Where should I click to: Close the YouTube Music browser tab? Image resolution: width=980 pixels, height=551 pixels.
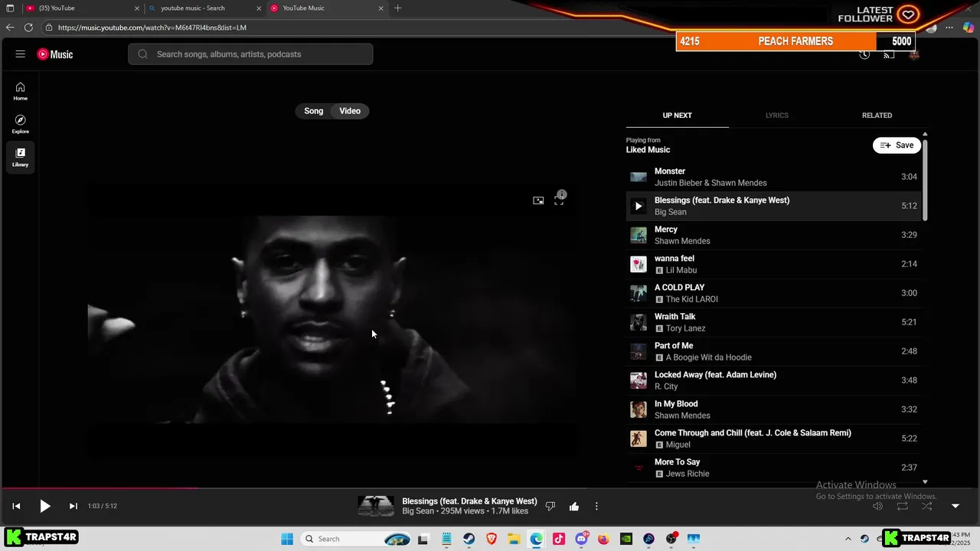(381, 8)
